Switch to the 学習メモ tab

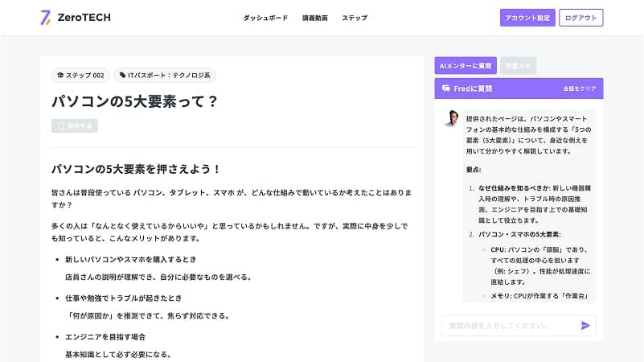pyautogui.click(x=518, y=66)
